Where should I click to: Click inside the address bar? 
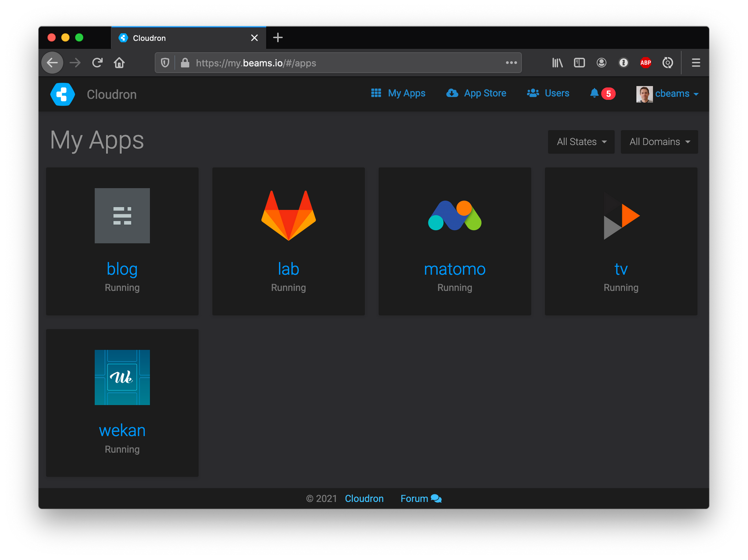(299, 62)
